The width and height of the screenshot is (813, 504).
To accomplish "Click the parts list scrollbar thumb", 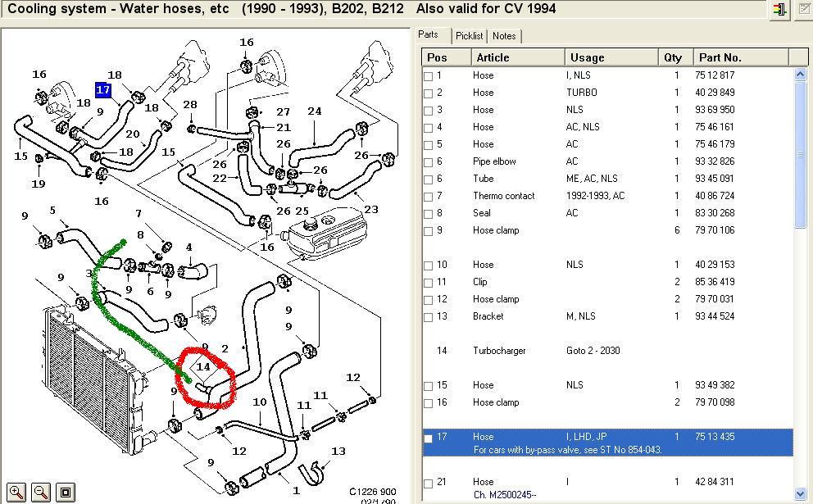I will [x=800, y=154].
